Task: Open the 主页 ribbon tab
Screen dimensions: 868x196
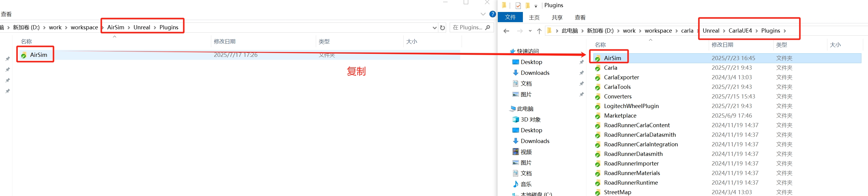Action: pyautogui.click(x=534, y=18)
